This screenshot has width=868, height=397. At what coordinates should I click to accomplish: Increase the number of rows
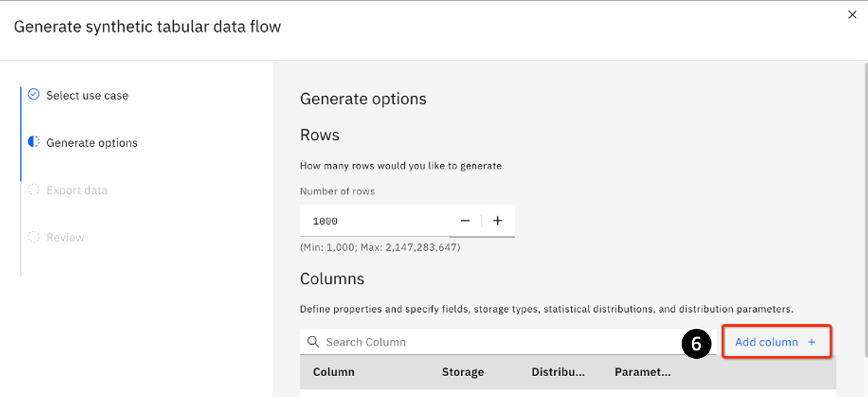(x=497, y=221)
